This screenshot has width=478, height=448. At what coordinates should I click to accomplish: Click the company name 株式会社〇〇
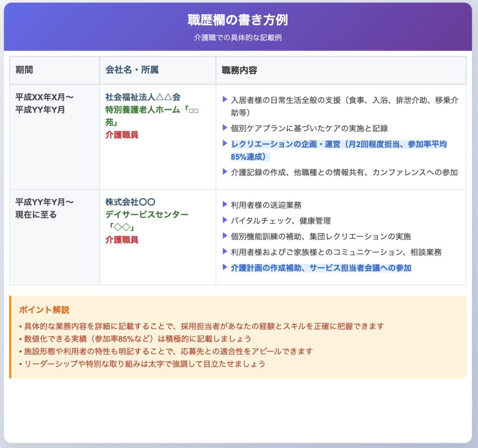[131, 202]
